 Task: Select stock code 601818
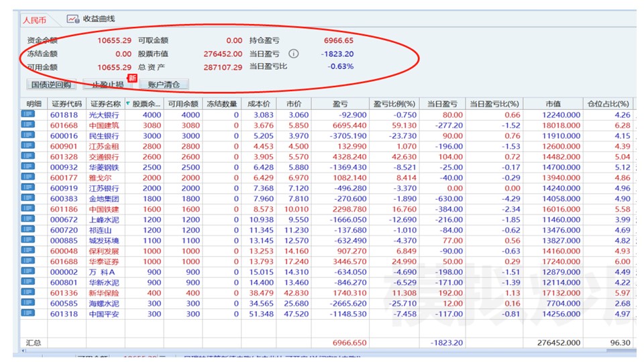click(x=64, y=115)
